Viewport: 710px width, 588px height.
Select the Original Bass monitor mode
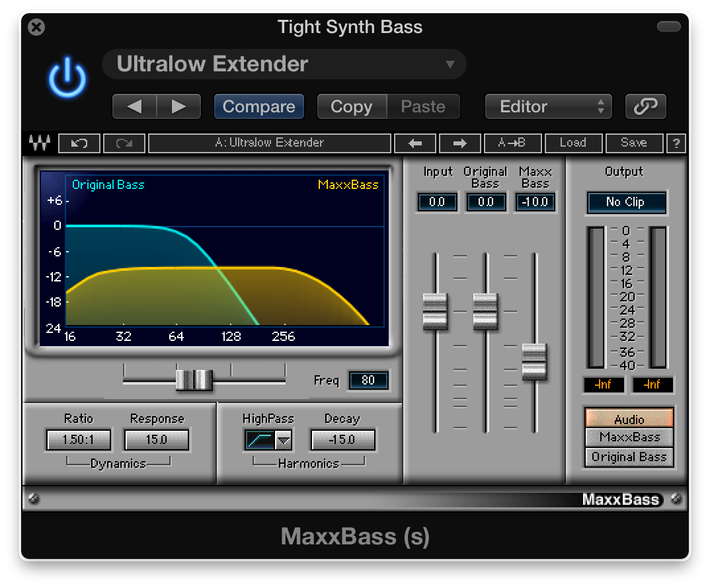[x=629, y=457]
